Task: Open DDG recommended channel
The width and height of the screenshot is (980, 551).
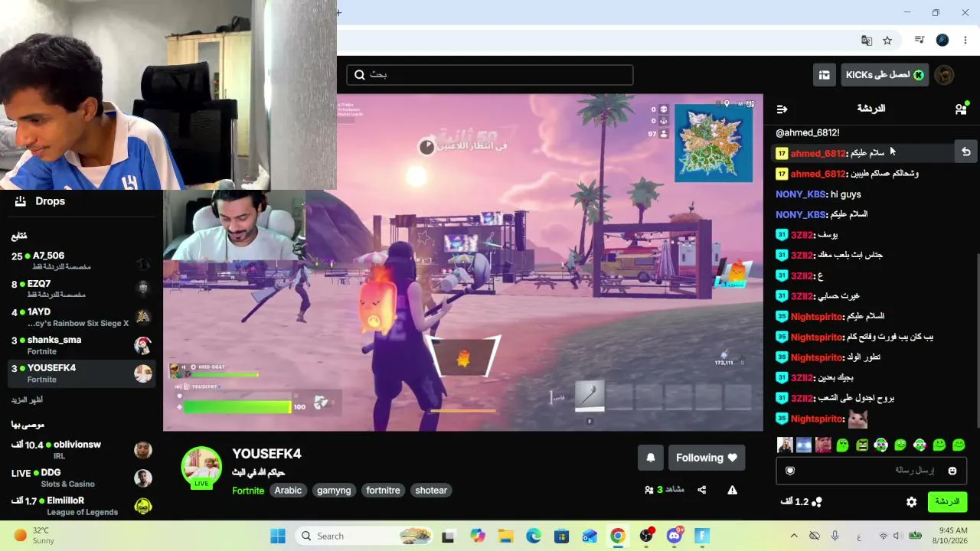Action: [x=82, y=478]
